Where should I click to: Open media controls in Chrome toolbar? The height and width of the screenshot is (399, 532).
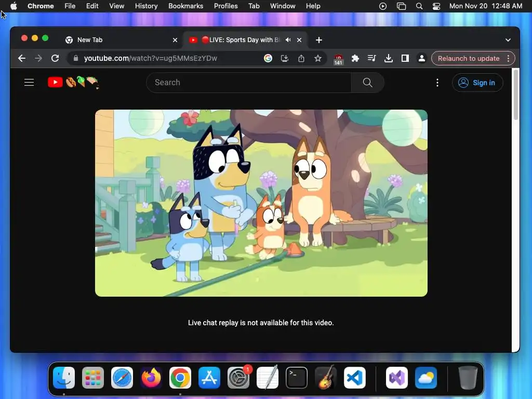tap(372, 58)
